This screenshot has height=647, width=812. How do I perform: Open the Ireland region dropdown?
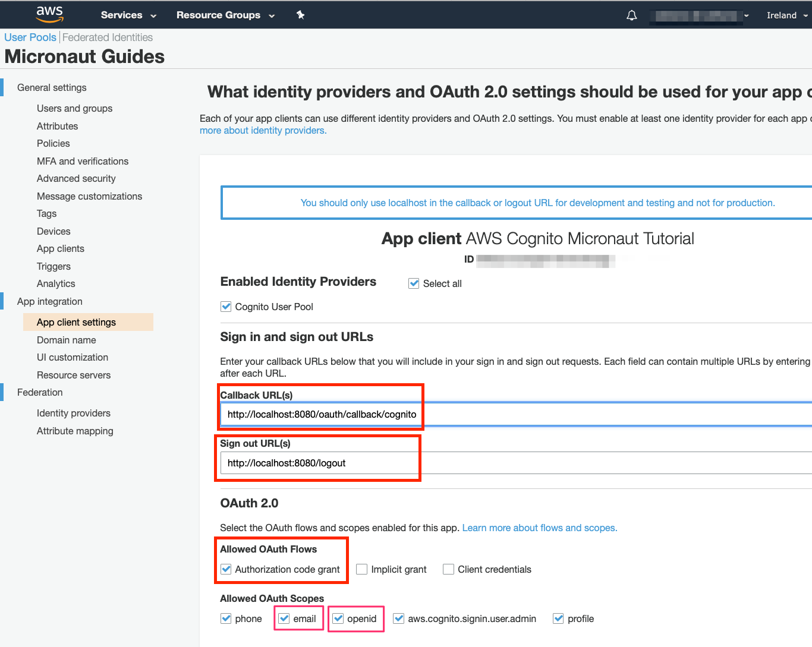point(787,15)
